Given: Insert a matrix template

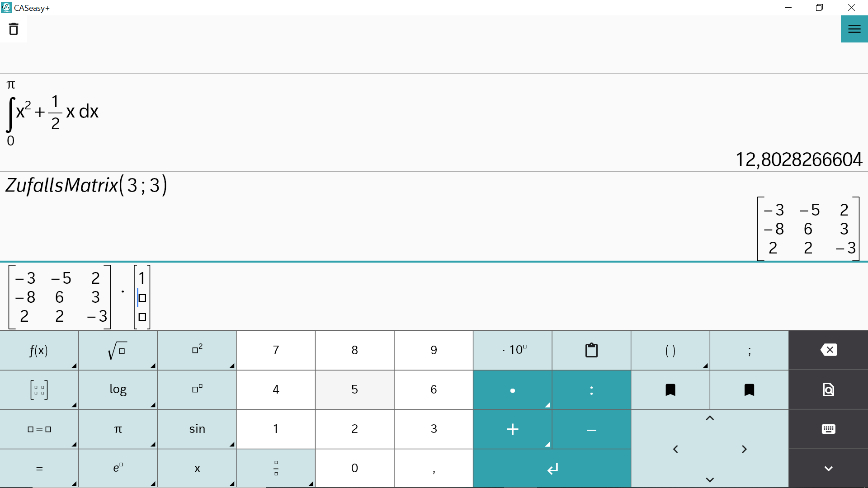Looking at the screenshot, I should point(39,389).
